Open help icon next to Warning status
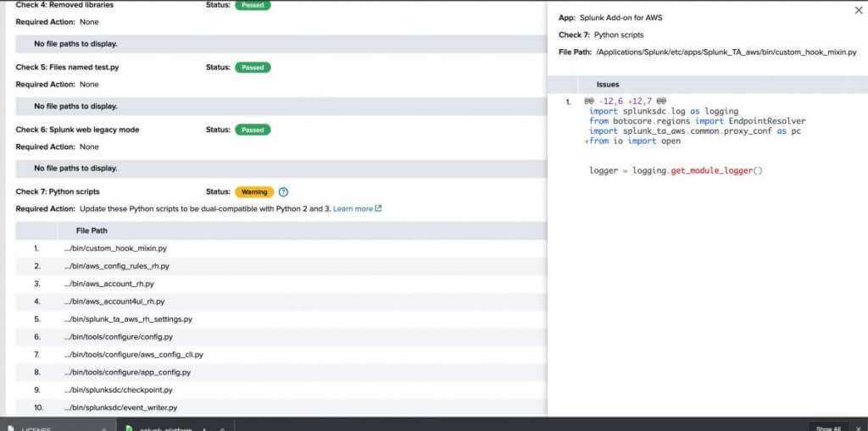This screenshot has height=431, width=868. [x=283, y=192]
